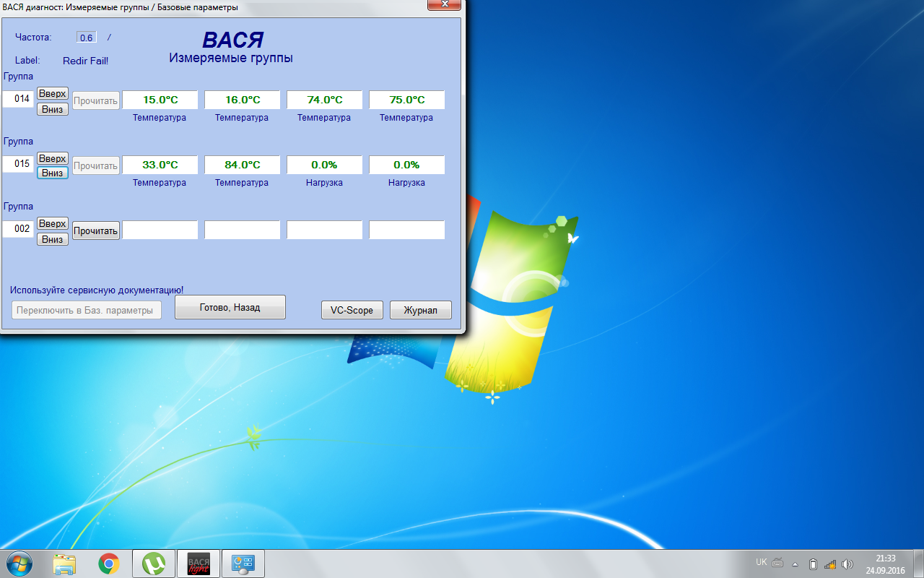Click the group number field 014
The height and width of the screenshot is (578, 924).
pos(18,99)
